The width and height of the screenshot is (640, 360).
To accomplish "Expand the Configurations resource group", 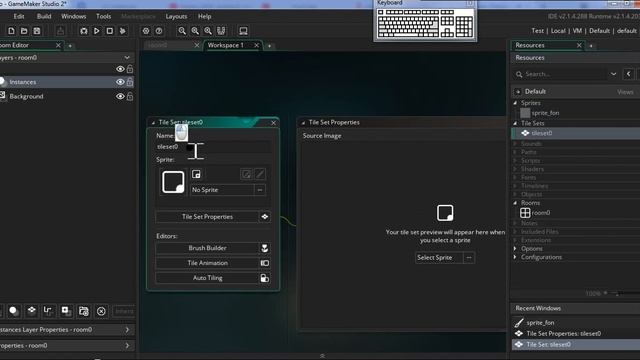I will point(515,257).
